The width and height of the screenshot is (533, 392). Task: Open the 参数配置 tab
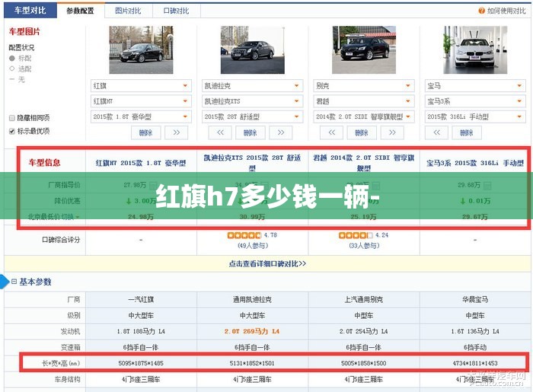coord(80,11)
